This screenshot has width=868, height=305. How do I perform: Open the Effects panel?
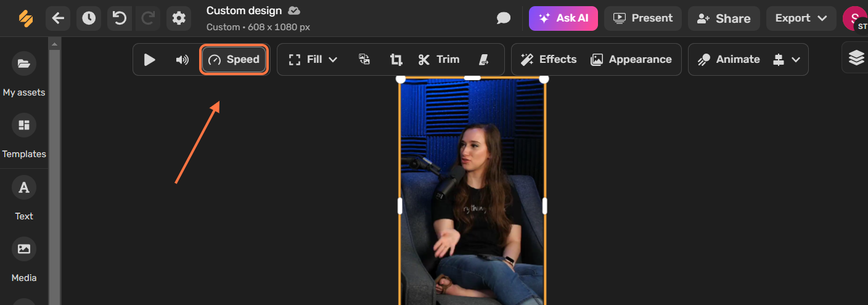(x=549, y=60)
